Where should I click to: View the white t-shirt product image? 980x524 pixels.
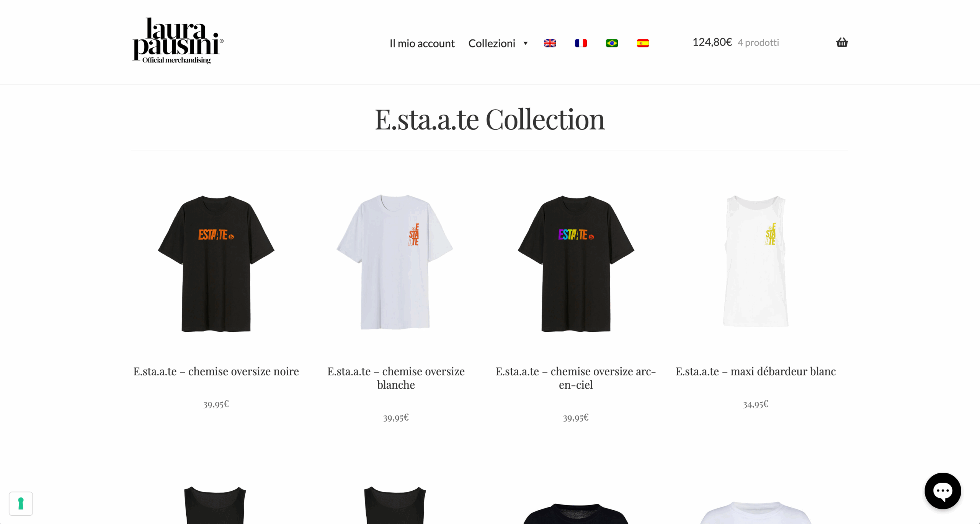395,262
